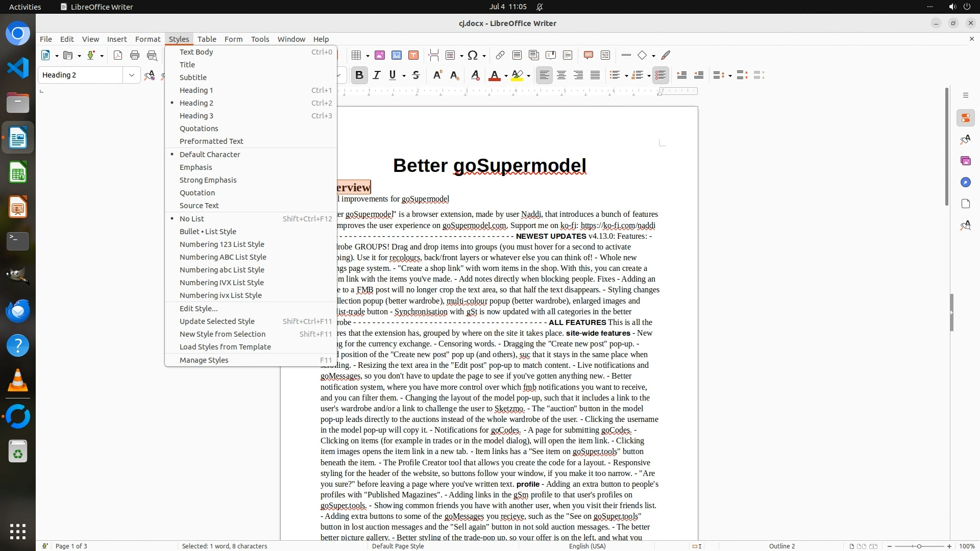Open the font color dropdown arrow

[506, 76]
